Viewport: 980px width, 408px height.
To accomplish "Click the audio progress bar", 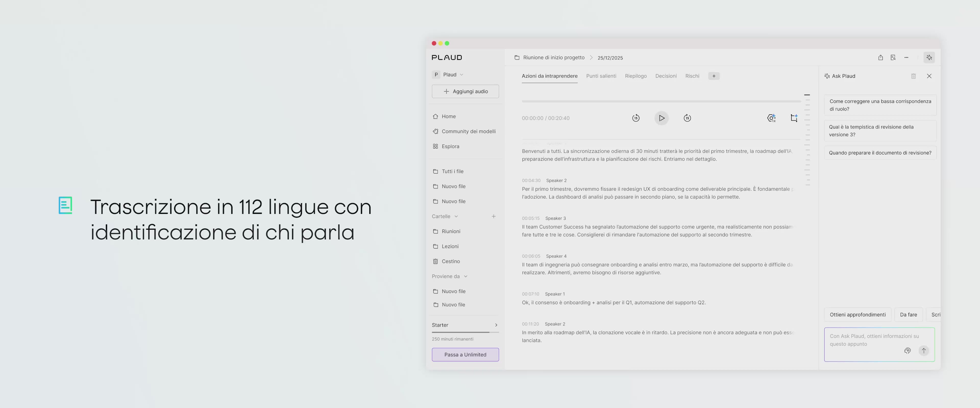I will tap(661, 101).
